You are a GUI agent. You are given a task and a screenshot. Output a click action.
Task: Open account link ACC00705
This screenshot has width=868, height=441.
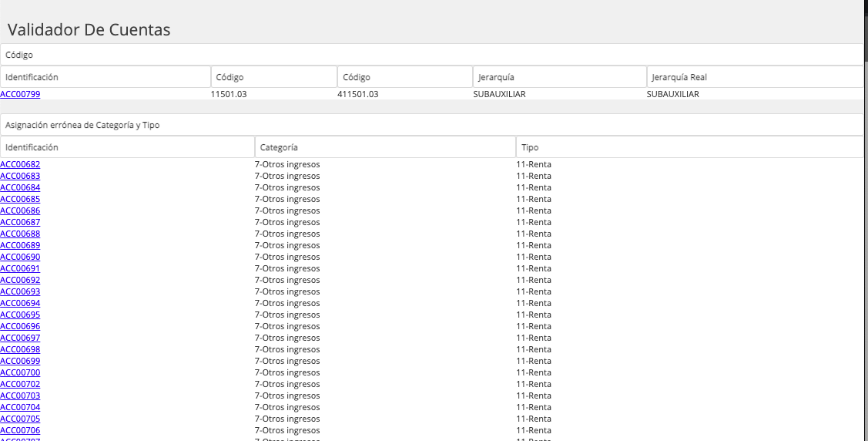20,419
